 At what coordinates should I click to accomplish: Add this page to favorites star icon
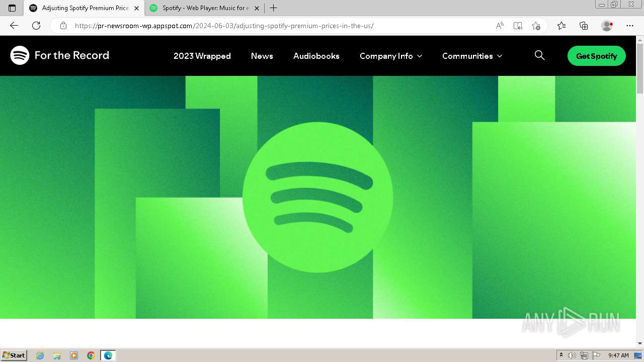[x=536, y=26]
